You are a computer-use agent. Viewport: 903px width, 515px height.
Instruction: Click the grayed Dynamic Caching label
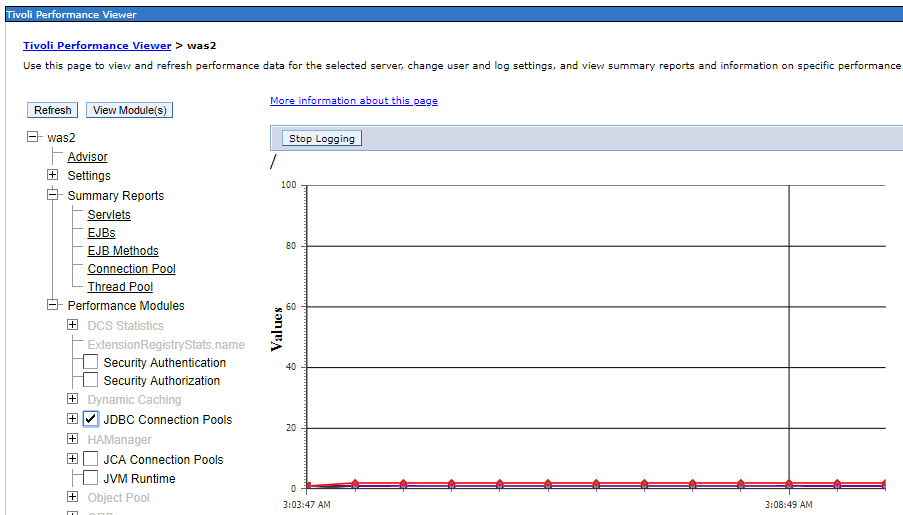(x=134, y=400)
